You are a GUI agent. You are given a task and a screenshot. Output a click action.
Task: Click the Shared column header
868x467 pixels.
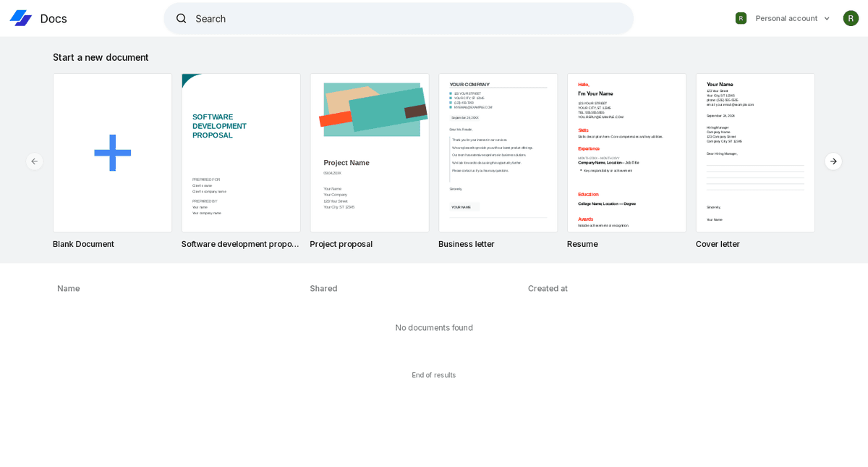coord(323,288)
